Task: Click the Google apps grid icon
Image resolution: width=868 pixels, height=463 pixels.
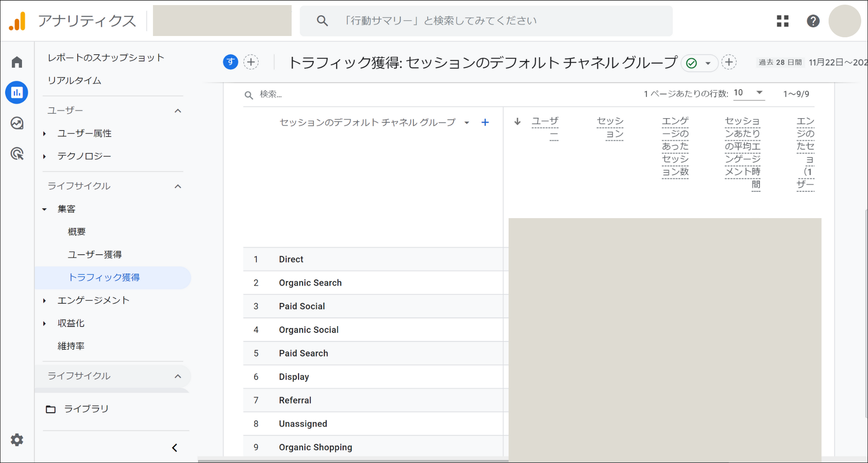Action: pyautogui.click(x=782, y=21)
